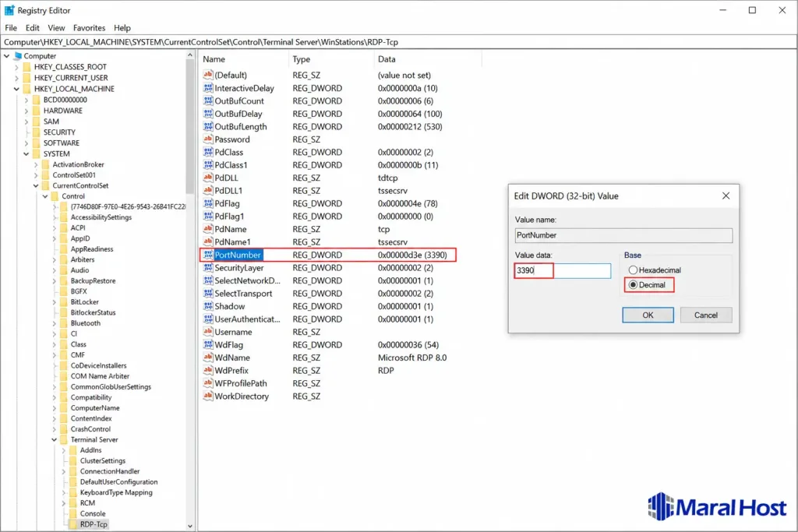Click the HKEY_CLASSES_ROOT folder icon
This screenshot has width=798, height=532.
27,67
